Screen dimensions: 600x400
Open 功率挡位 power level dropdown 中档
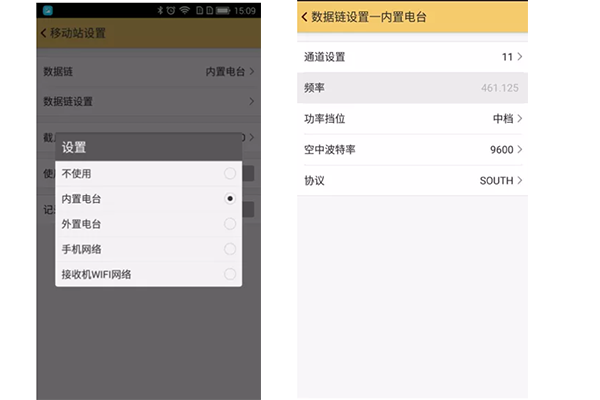[412, 119]
